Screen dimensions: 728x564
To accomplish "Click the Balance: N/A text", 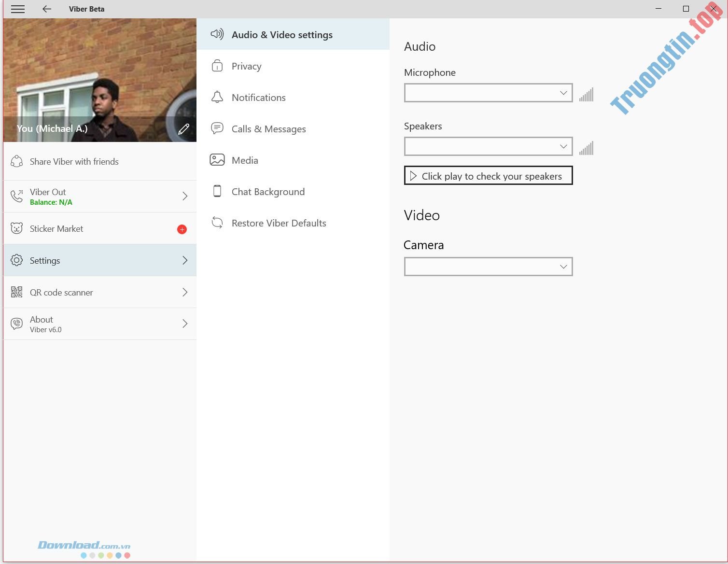I will (51, 202).
